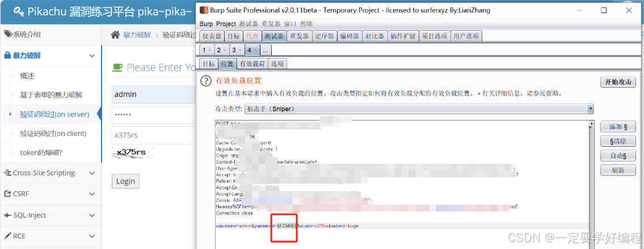This screenshot has width=644, height=249.
Task: Open the 目标 sub-tab beside 位置
Action: pyautogui.click(x=209, y=64)
